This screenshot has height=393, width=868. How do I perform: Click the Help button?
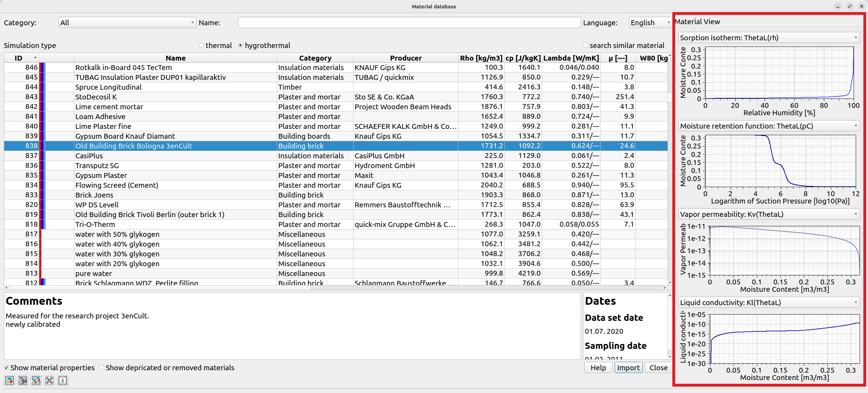coord(598,367)
